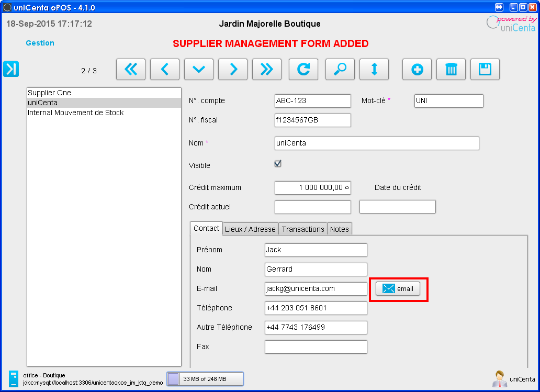The height and width of the screenshot is (392, 540).
Task: Open the search function
Action: click(340, 69)
